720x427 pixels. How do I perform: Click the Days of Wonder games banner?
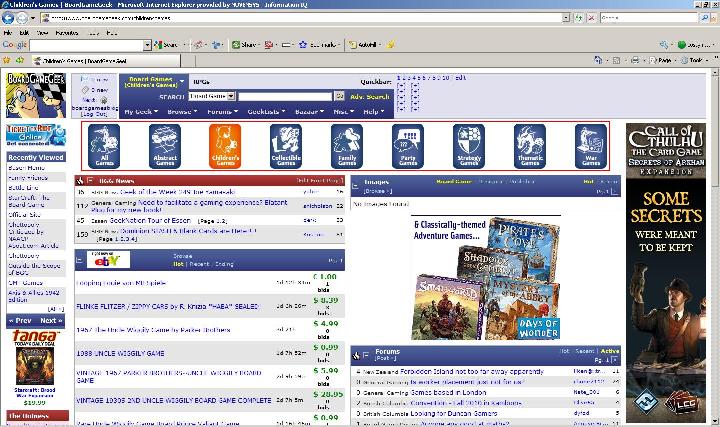pyautogui.click(x=486, y=277)
